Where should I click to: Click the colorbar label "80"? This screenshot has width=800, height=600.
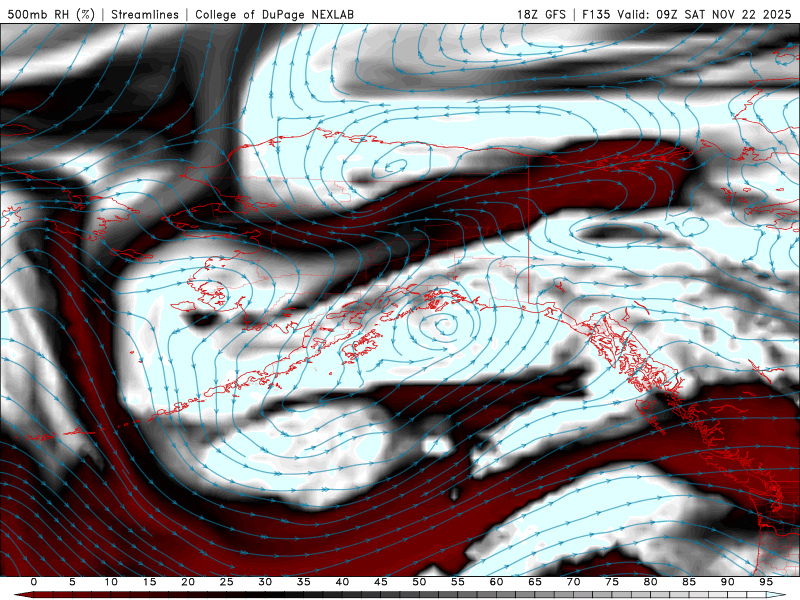tap(650, 582)
